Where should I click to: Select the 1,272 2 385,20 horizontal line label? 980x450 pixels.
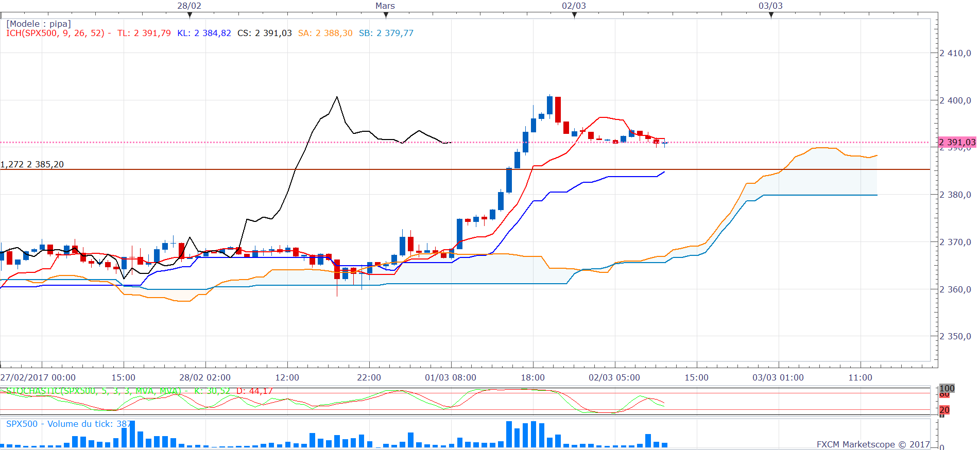[32, 164]
